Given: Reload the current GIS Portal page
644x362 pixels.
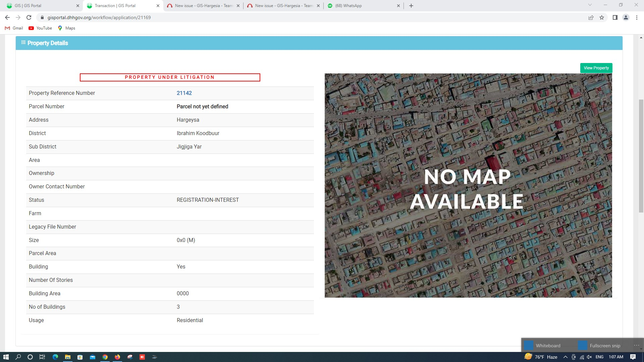Looking at the screenshot, I should click(29, 17).
